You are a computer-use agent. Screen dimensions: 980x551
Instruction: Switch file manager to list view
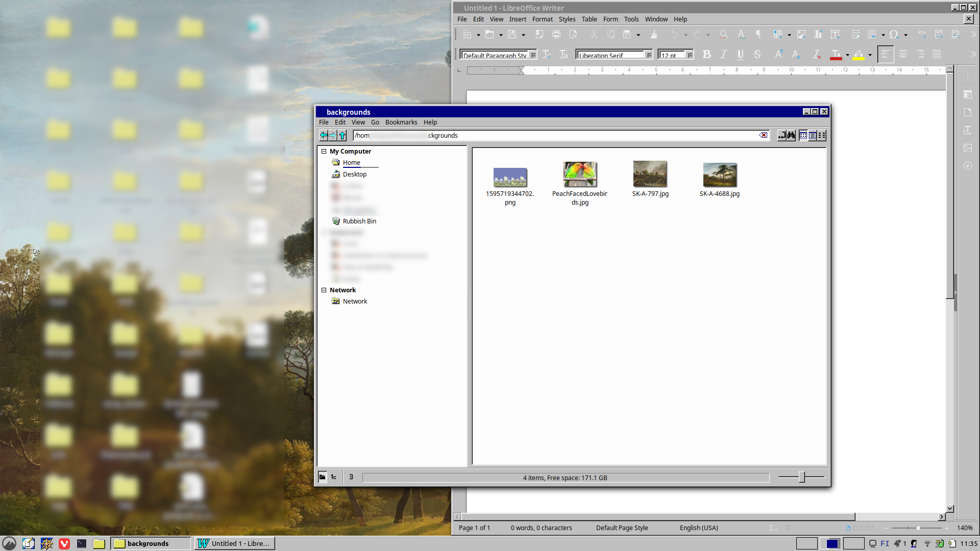coord(813,135)
